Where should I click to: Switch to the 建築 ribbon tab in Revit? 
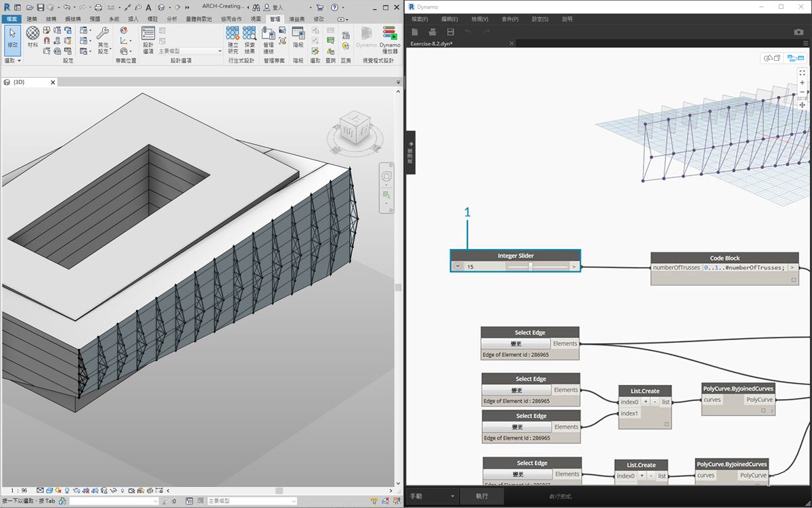(32, 19)
